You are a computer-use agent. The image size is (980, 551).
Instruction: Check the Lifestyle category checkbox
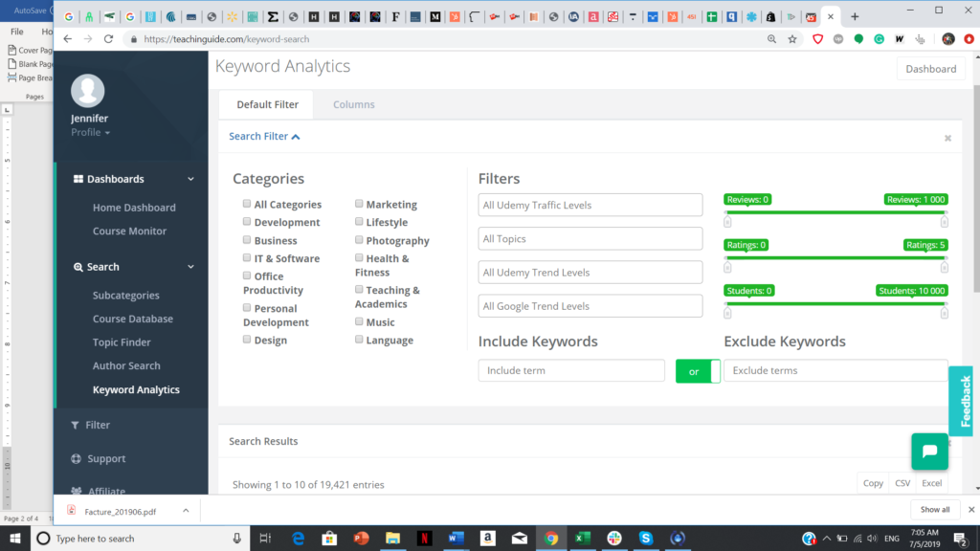pyautogui.click(x=359, y=221)
